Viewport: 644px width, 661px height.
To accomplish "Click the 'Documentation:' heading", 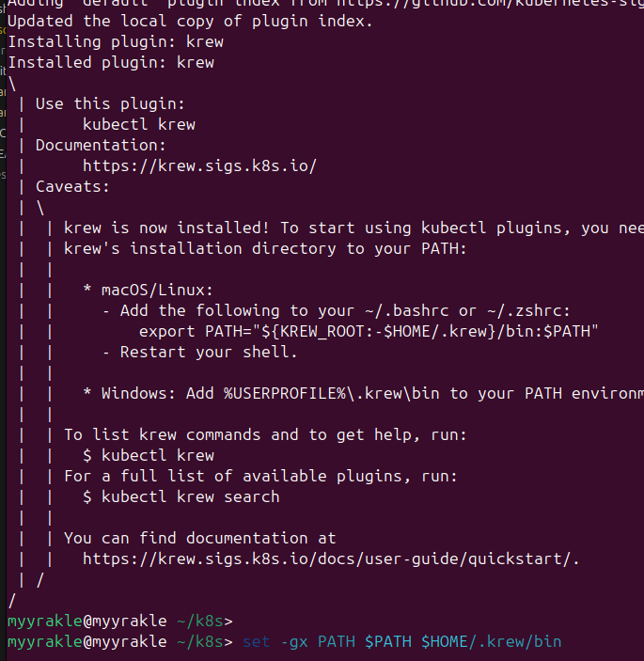I will [101, 145].
